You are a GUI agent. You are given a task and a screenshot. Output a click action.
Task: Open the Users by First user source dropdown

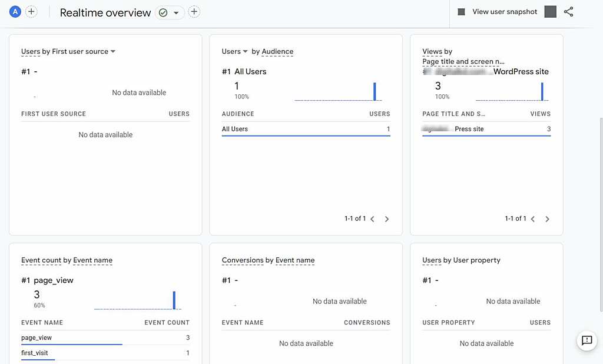(x=113, y=51)
